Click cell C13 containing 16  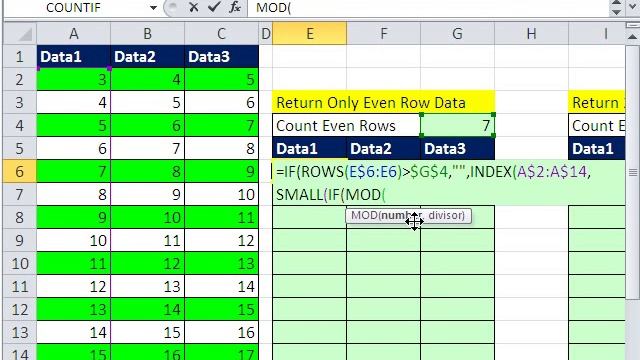pos(221,332)
